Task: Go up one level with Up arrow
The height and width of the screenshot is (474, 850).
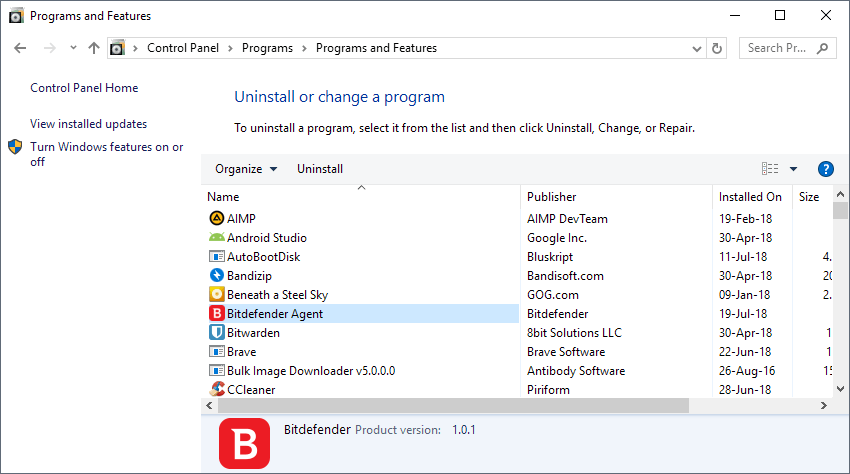Action: (x=94, y=48)
